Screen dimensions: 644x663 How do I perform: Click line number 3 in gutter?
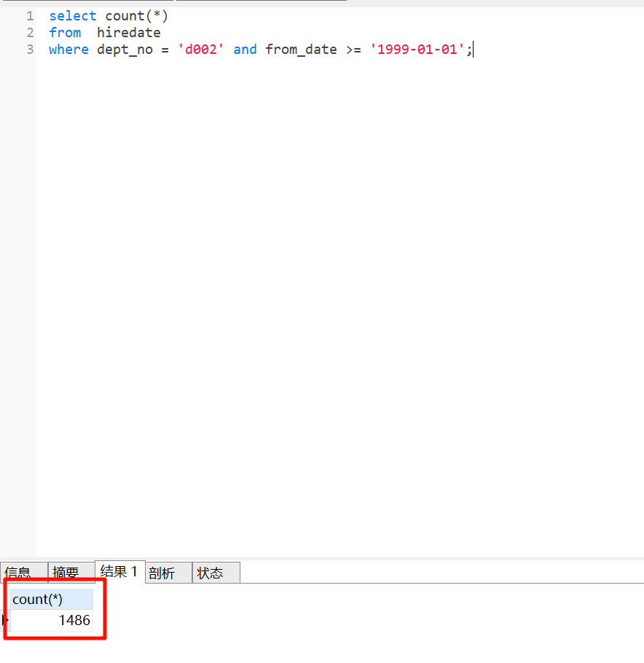30,50
